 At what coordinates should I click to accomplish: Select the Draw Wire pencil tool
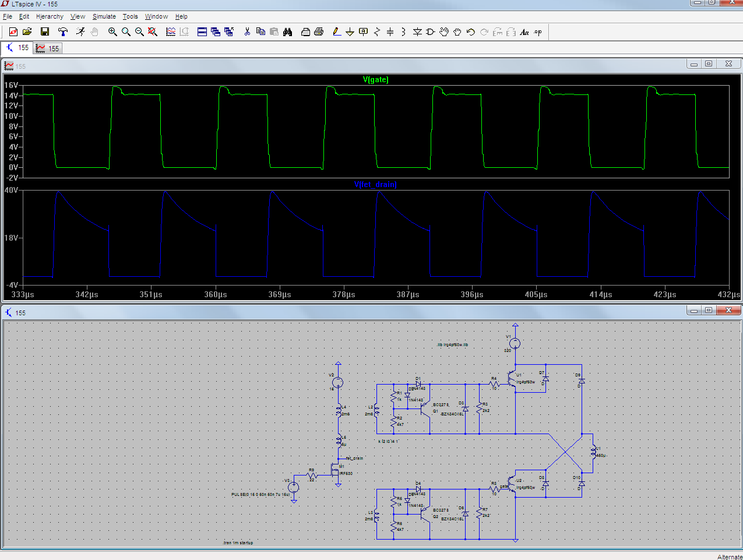tap(336, 32)
